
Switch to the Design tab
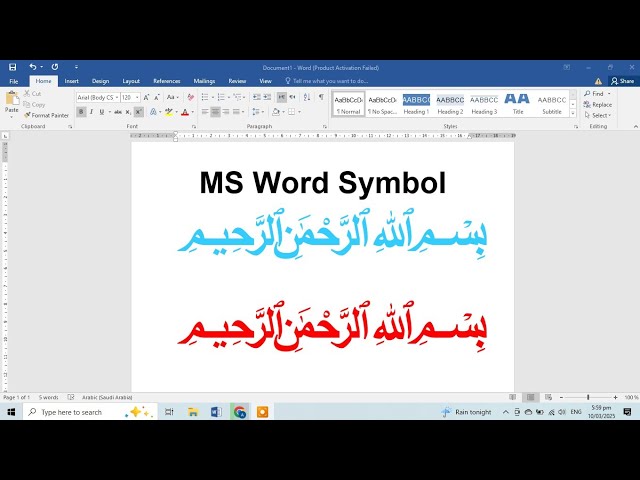coord(100,81)
